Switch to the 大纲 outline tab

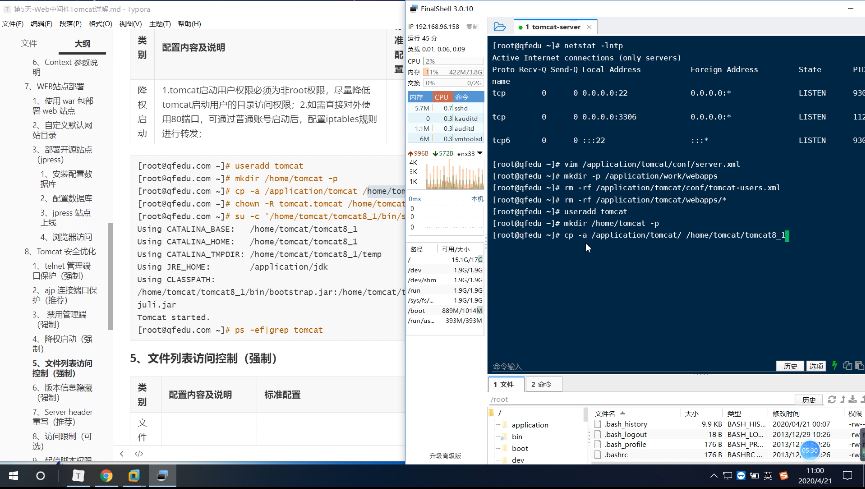click(82, 43)
